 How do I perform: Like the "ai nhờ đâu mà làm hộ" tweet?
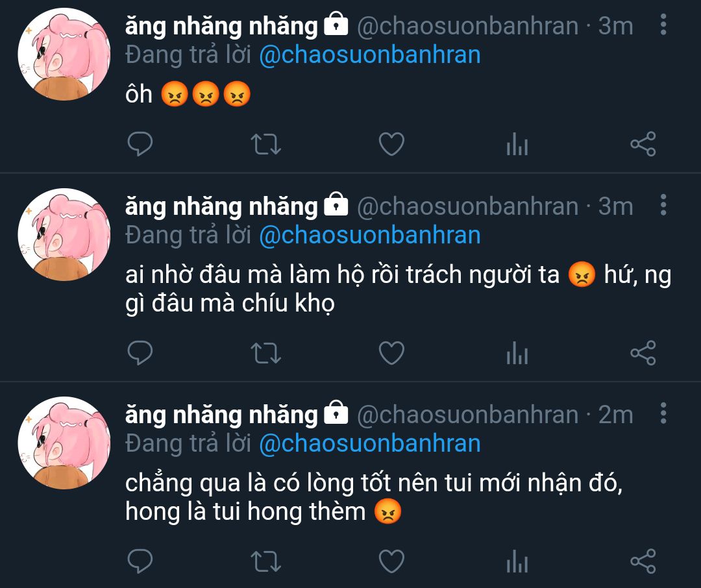tap(391, 353)
